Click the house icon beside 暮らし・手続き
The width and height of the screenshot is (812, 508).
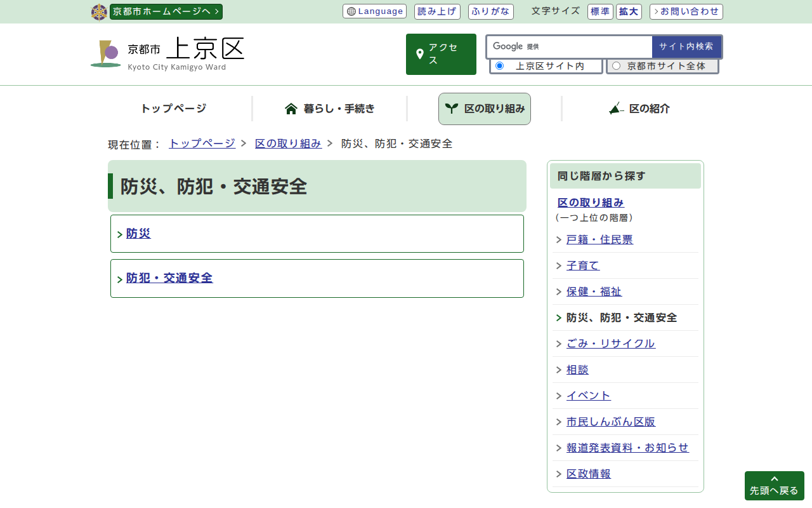coord(291,109)
